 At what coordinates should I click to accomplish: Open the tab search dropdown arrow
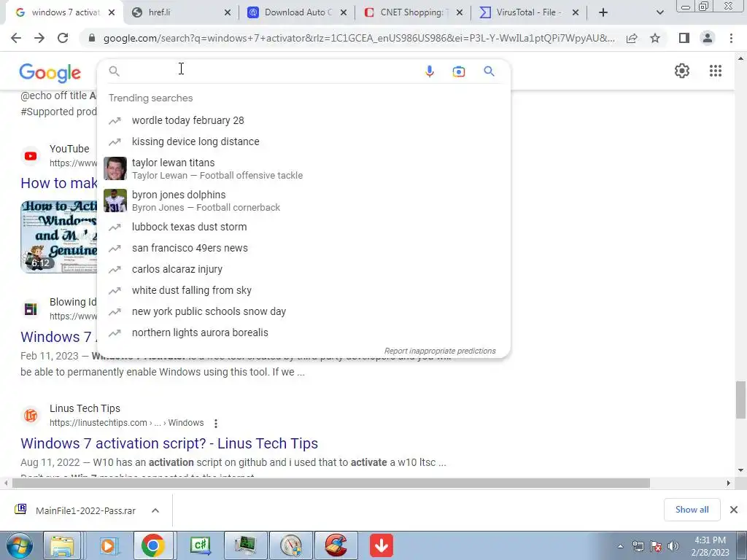[x=659, y=13]
